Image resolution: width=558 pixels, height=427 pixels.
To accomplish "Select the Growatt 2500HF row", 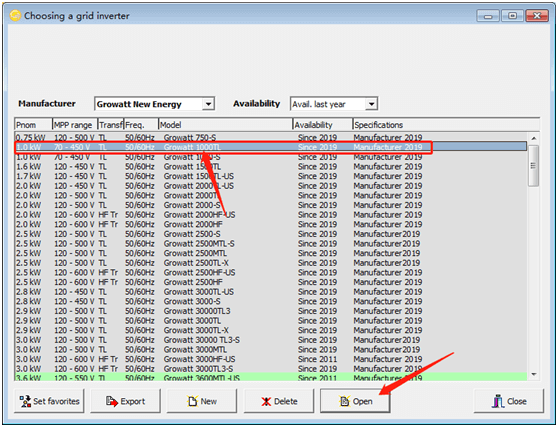I will tap(270, 282).
